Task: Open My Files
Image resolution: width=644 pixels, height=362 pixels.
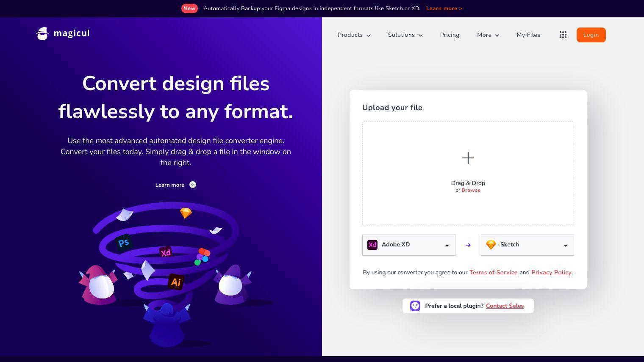Action: pyautogui.click(x=528, y=35)
